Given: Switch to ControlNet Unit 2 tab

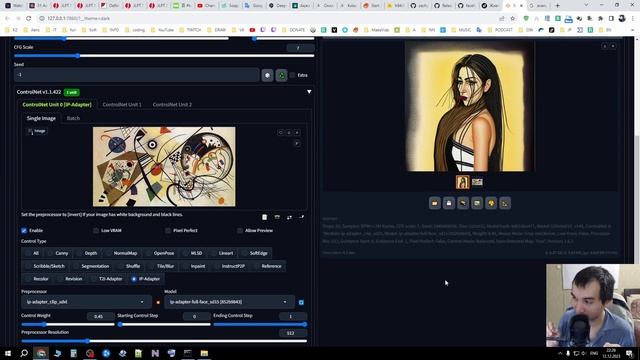Looking at the screenshot, I should (x=172, y=105).
